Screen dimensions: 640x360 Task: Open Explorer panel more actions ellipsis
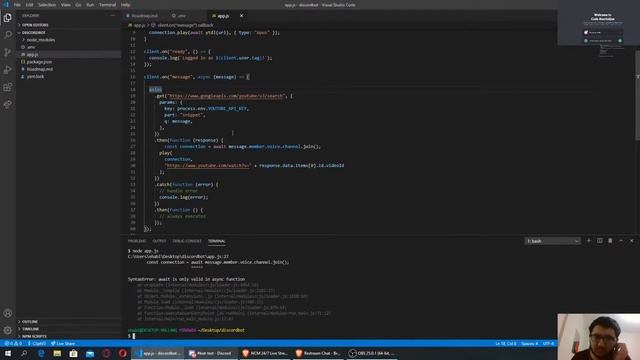click(x=113, y=16)
